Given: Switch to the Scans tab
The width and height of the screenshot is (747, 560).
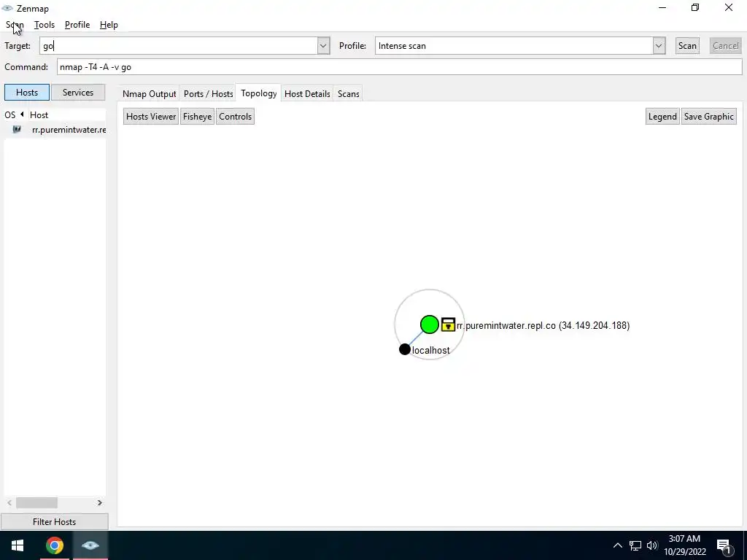Looking at the screenshot, I should (348, 94).
